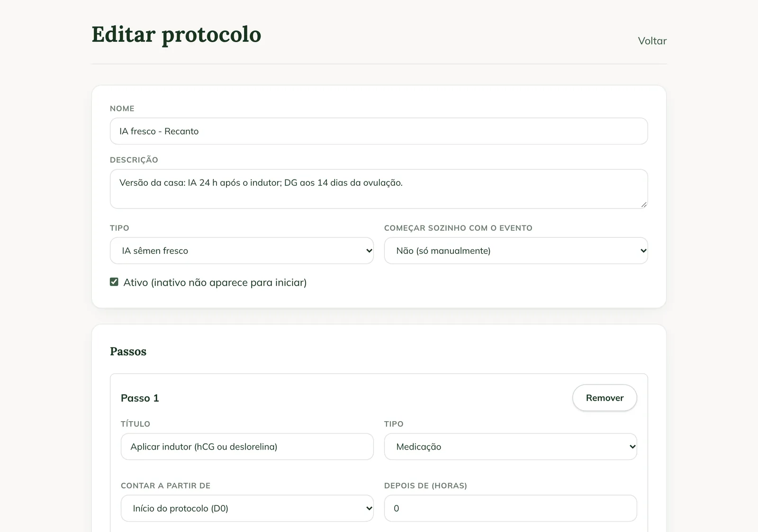Uncheck the Ativo checkbox

pyautogui.click(x=114, y=282)
